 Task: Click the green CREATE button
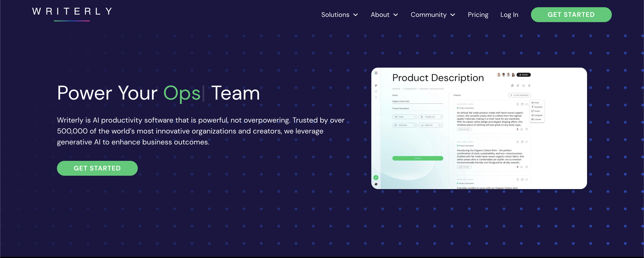click(x=418, y=158)
